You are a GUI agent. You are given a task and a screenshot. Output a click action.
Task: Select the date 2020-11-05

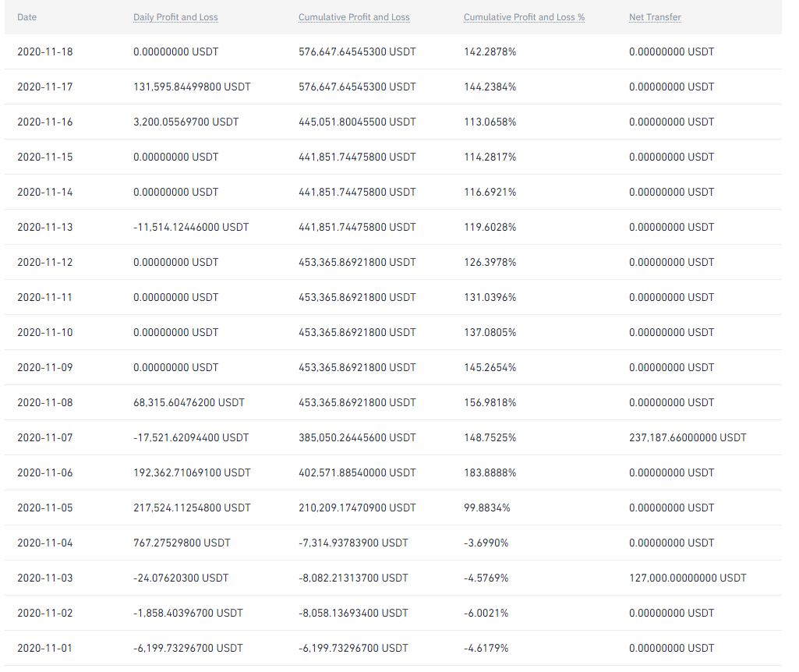tap(45, 508)
